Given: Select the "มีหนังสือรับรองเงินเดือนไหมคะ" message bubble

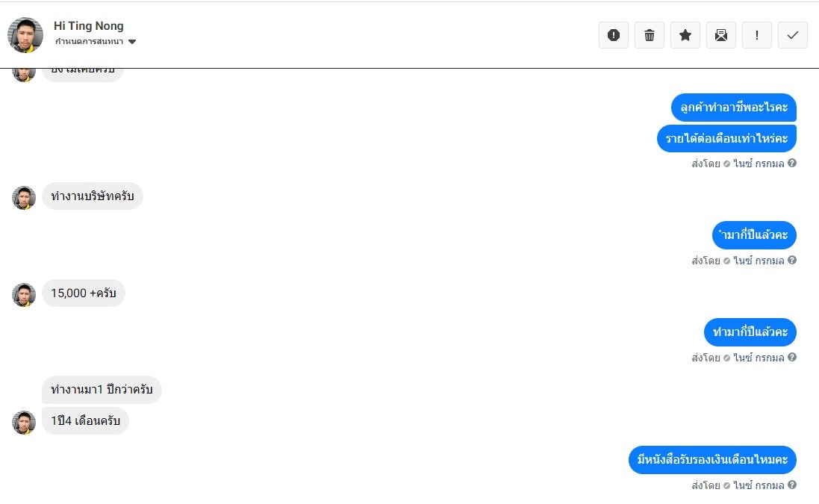Looking at the screenshot, I should (712, 460).
